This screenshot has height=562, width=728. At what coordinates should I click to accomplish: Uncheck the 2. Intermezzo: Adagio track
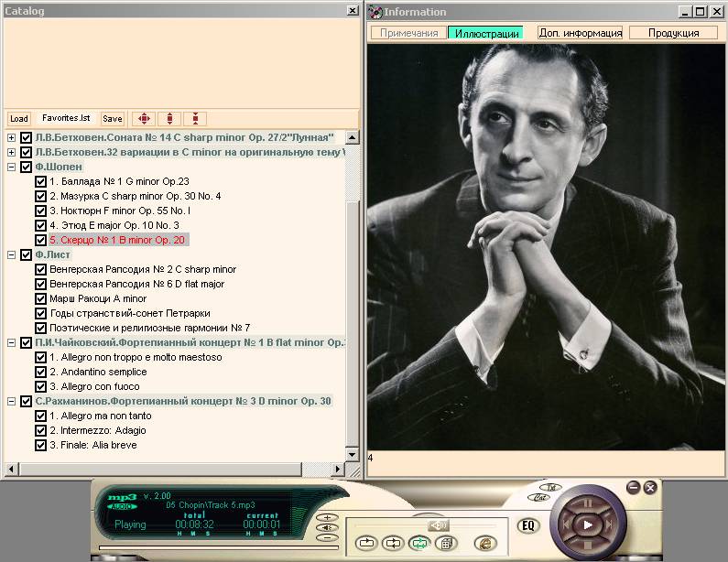pyautogui.click(x=40, y=430)
